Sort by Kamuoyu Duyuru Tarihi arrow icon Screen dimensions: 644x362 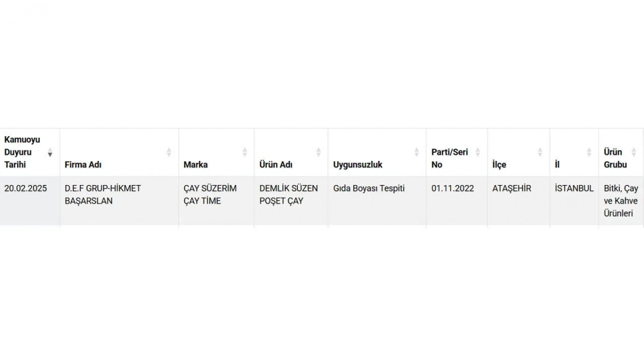click(50, 152)
